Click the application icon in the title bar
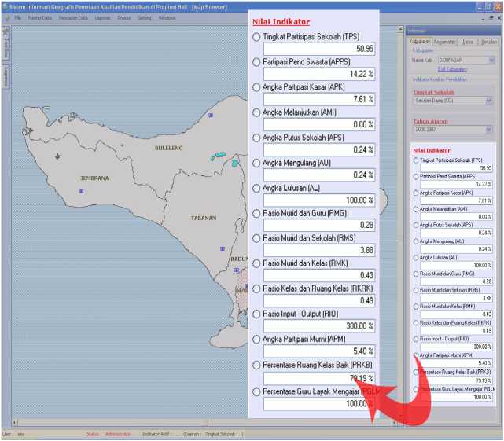This screenshot has width=504, height=441. [x=5, y=6]
